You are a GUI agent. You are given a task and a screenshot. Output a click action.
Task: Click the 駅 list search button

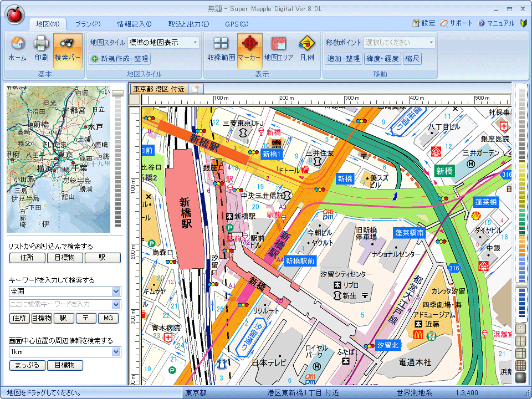pos(103,258)
